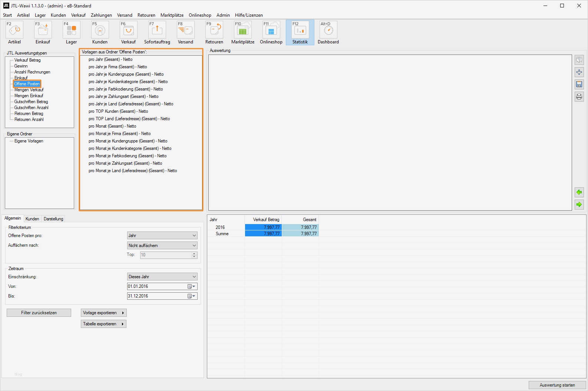Open the Start menu
Screen dimensions: 588x391
[x=7, y=15]
